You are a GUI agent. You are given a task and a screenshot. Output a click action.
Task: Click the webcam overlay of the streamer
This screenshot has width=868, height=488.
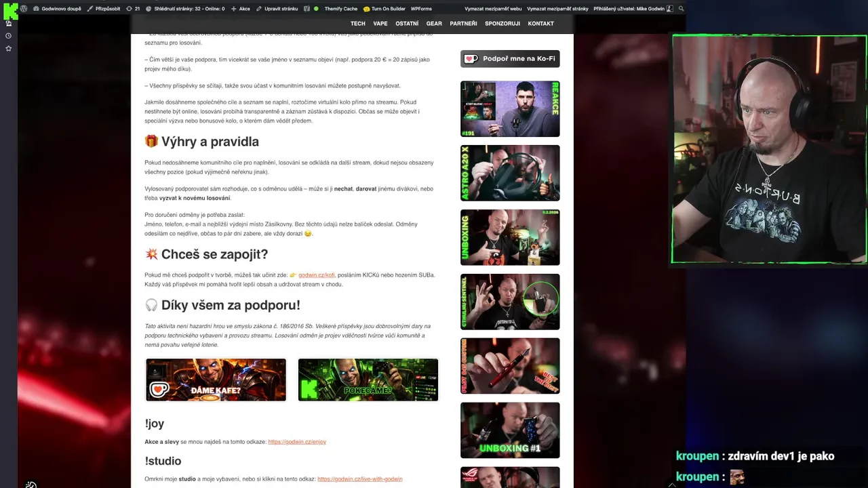[x=769, y=149]
